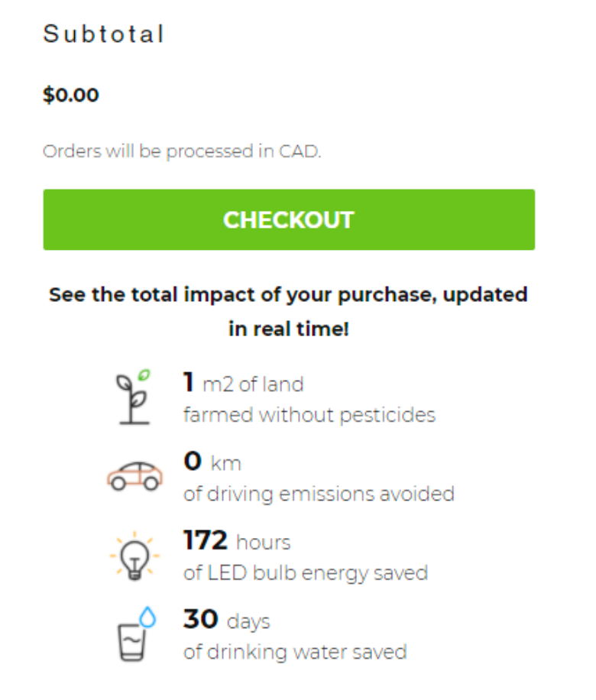596x700 pixels.
Task: Click 'of LED bulb energy saved' text
Action: pyautogui.click(x=306, y=573)
